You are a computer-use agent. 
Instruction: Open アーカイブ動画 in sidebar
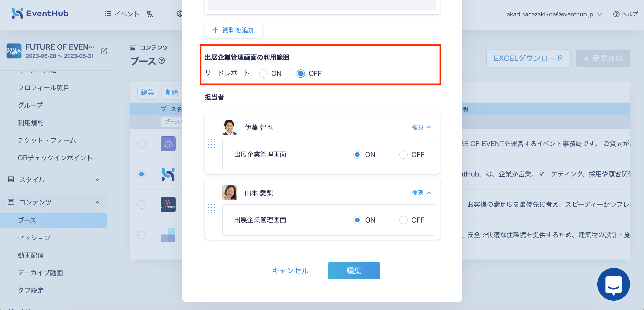[x=40, y=273]
